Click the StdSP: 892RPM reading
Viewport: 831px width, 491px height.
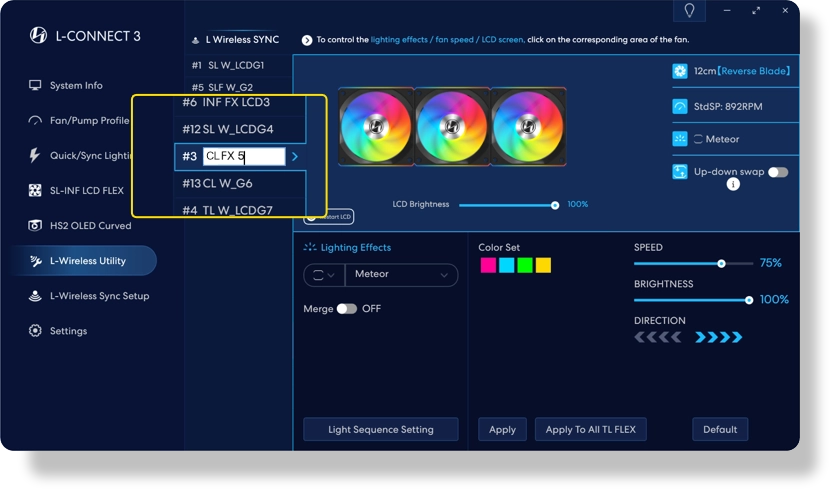tap(728, 107)
